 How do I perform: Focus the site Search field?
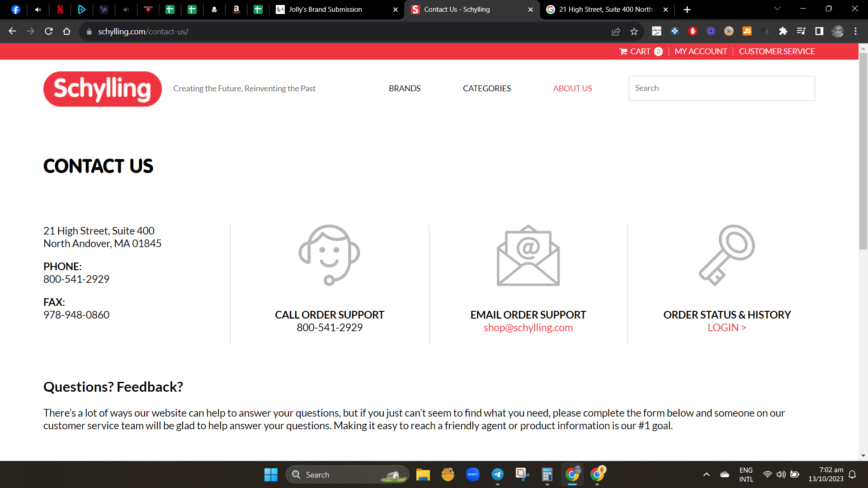click(x=722, y=88)
